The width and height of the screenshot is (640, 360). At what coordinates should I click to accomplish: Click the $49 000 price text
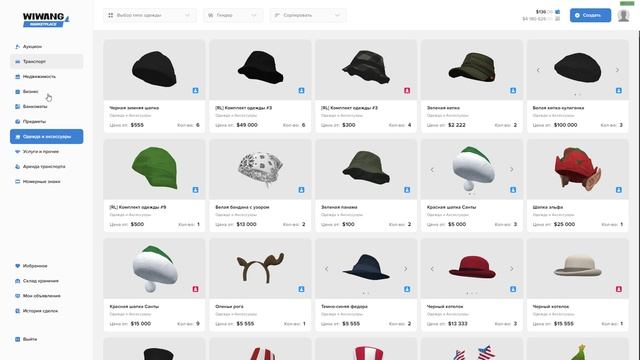pos(247,125)
